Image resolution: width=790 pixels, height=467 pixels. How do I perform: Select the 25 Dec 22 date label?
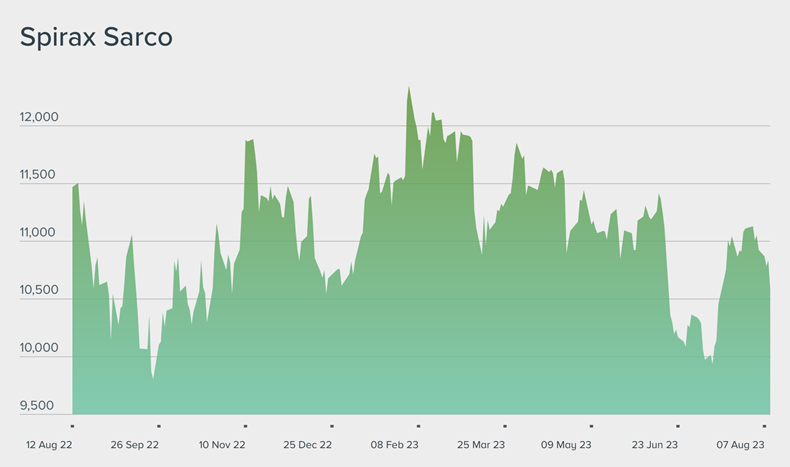click(x=309, y=444)
